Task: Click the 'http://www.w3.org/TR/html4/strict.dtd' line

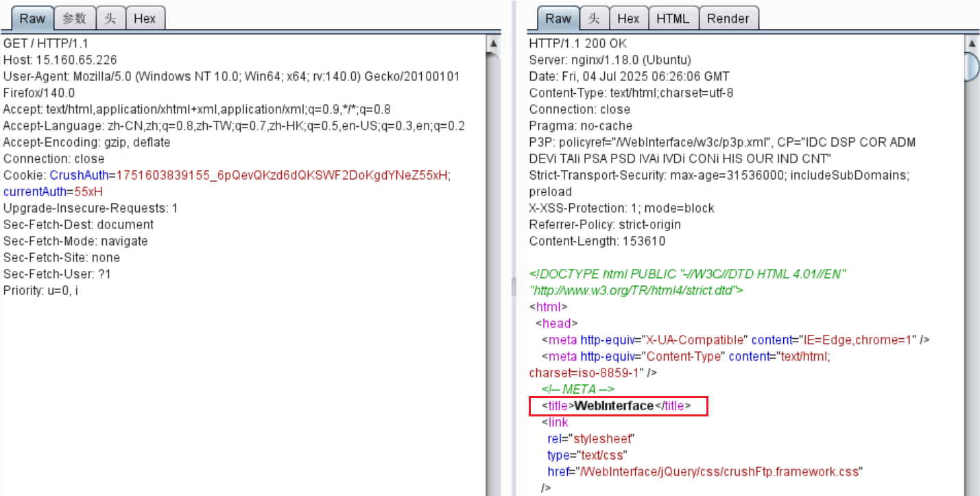Action: tap(636, 290)
